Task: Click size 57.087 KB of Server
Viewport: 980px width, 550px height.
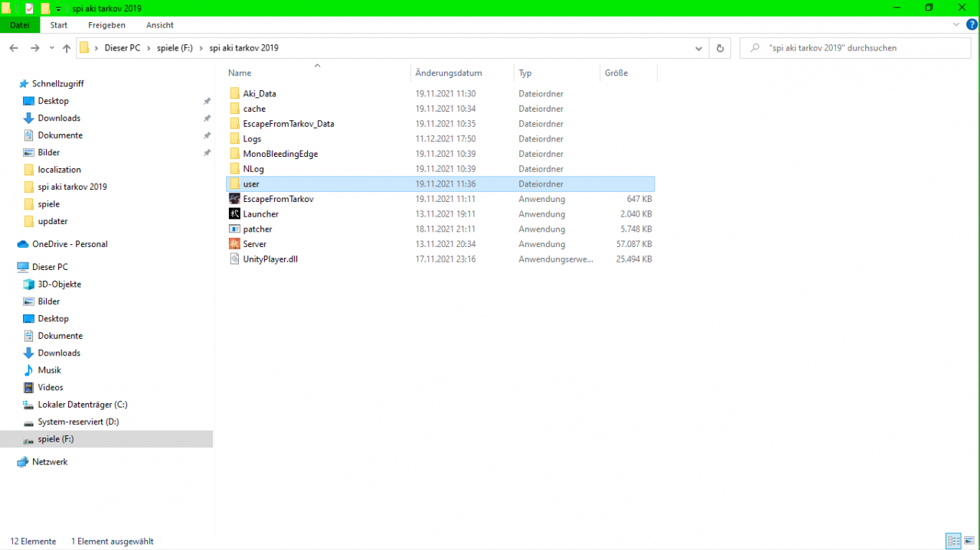Action: tap(634, 244)
